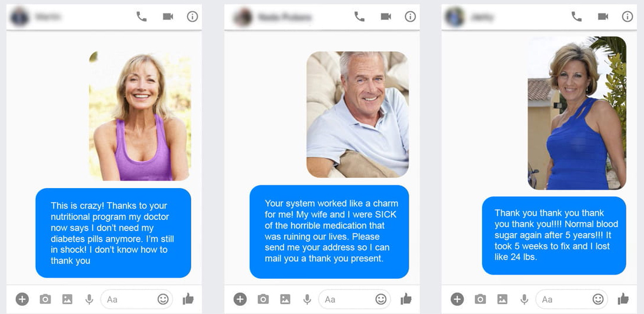Image resolution: width=644 pixels, height=314 pixels.
Task: Tap microphone icon in left chat
Action: point(89,299)
